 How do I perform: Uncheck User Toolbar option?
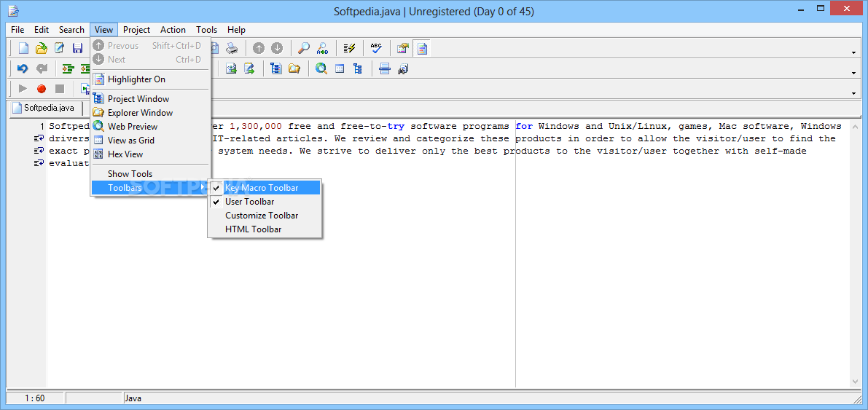[x=265, y=202]
